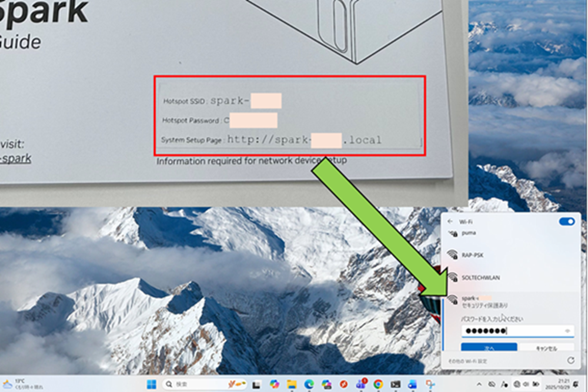Open その他の Wi-Fi 設定 link
The image size is (588, 392).
click(467, 360)
